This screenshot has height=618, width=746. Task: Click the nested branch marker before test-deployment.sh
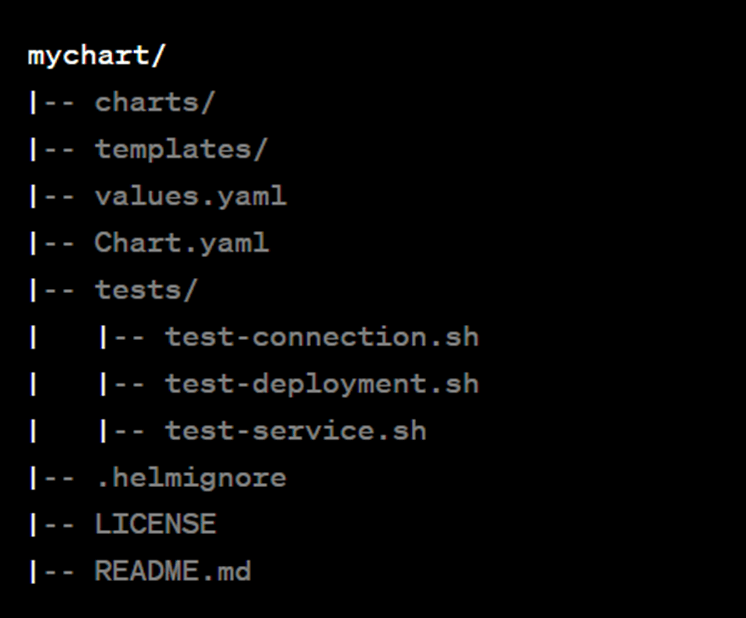coord(122,384)
